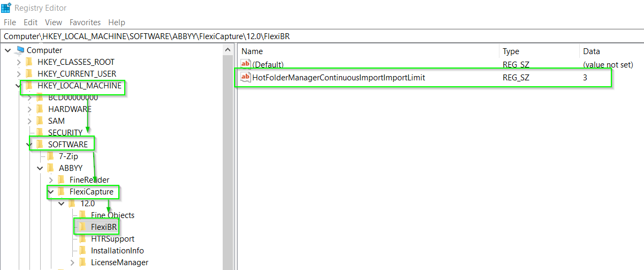The height and width of the screenshot is (270, 644).
Task: Click the ABBYY folder icon
Action: 51,168
